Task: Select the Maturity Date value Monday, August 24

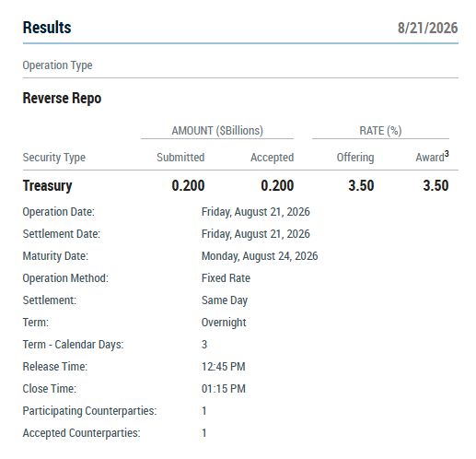Action: coord(260,256)
